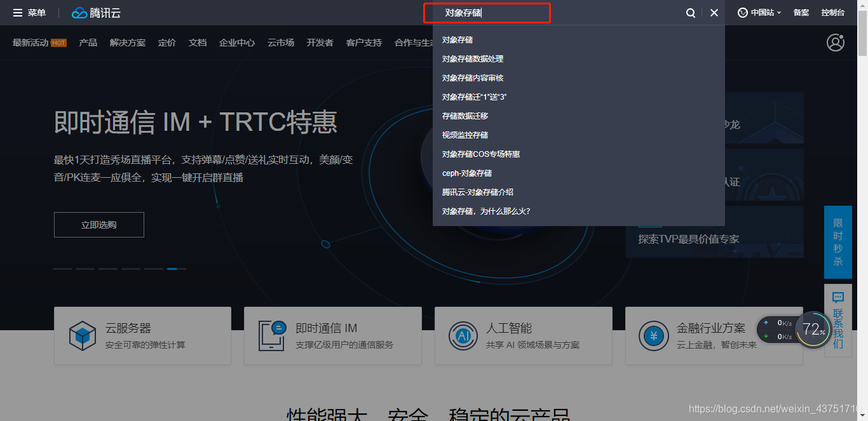Go to 定价 in the navigation
This screenshot has width=868, height=421.
(167, 43)
